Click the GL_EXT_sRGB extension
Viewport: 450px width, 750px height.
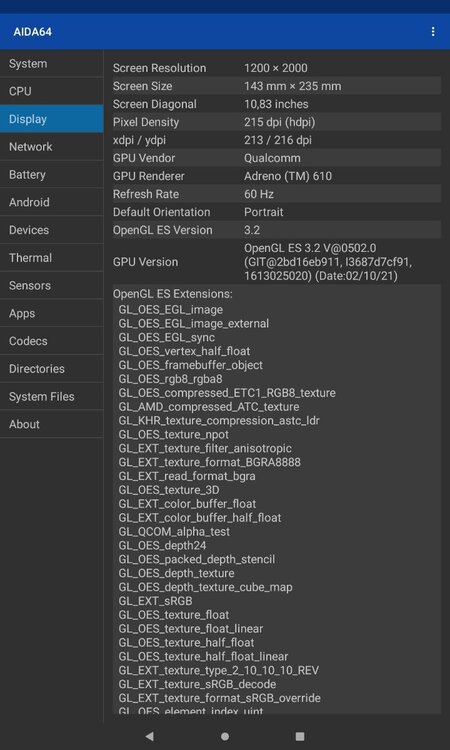point(155,601)
